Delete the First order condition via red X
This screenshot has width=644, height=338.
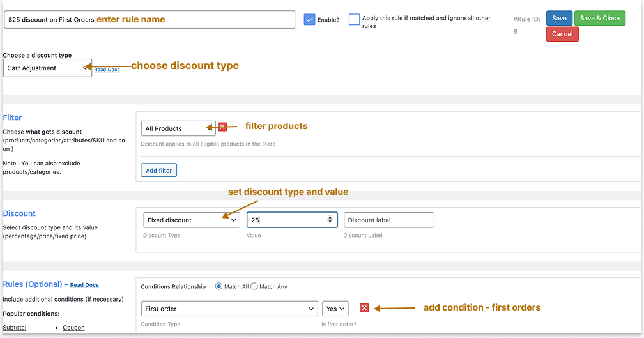pyautogui.click(x=364, y=308)
